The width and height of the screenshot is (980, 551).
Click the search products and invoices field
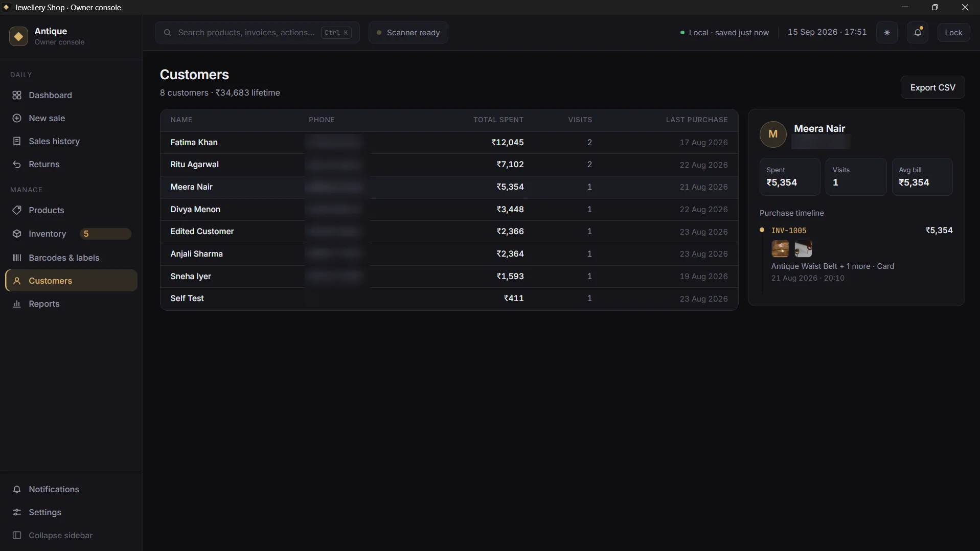(x=257, y=33)
